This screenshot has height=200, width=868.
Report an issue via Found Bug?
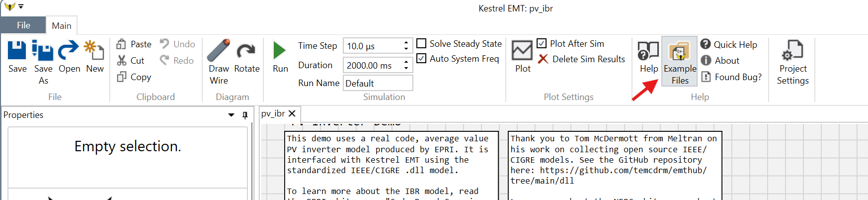pos(731,77)
